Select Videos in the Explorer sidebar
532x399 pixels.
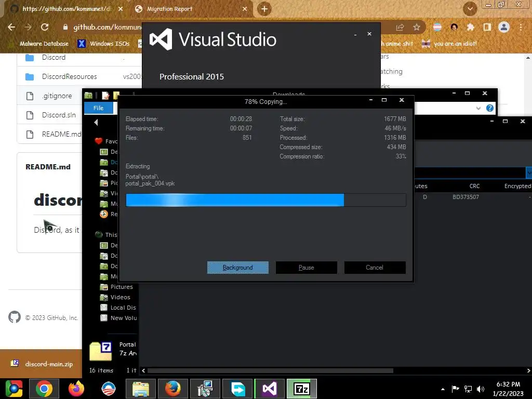(x=115, y=297)
